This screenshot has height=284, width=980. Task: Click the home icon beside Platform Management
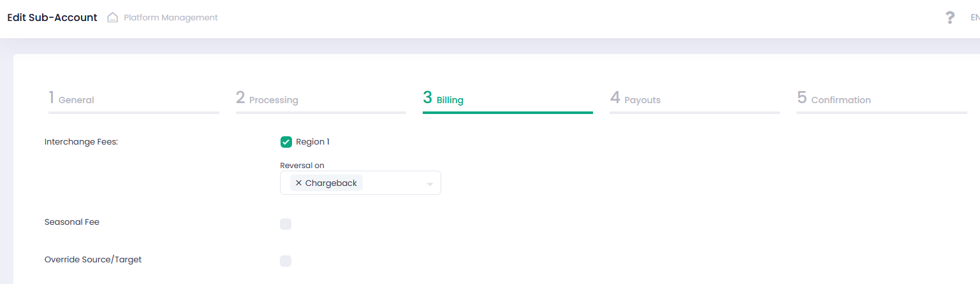113,18
